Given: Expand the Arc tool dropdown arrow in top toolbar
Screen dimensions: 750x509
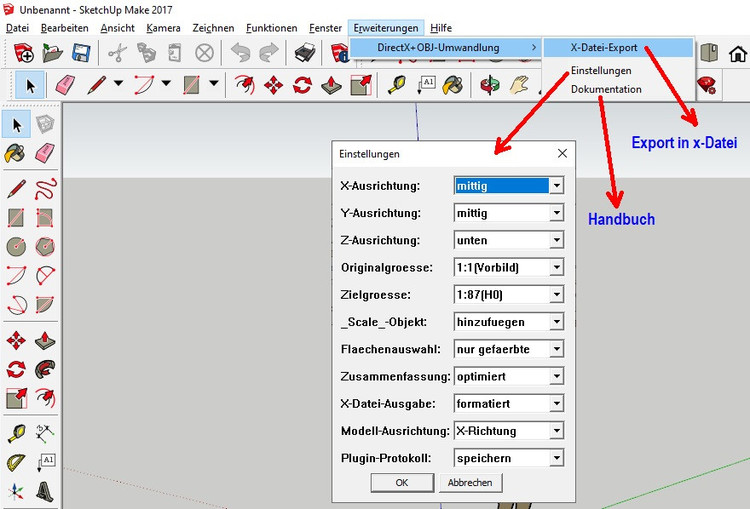Looking at the screenshot, I should [x=166, y=84].
